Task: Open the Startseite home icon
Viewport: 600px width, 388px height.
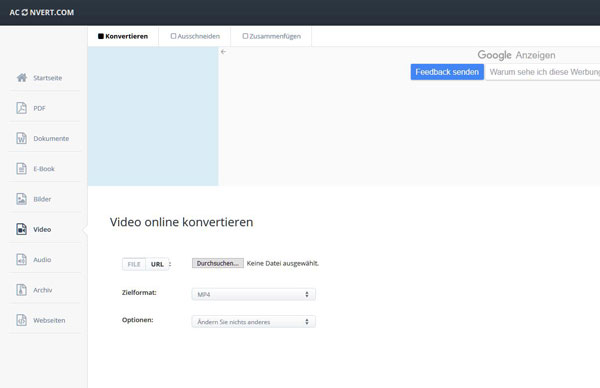Action: (x=22, y=78)
